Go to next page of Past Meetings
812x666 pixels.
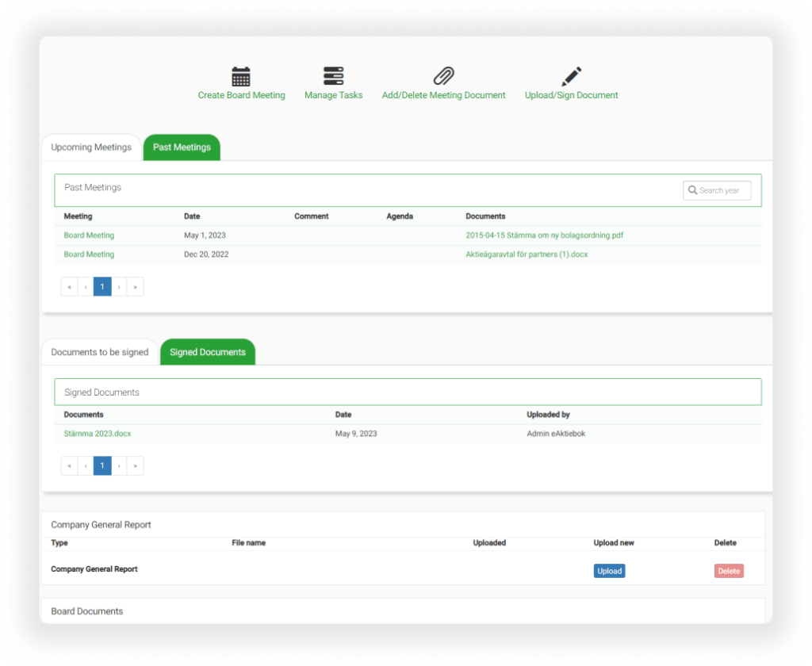(x=119, y=287)
